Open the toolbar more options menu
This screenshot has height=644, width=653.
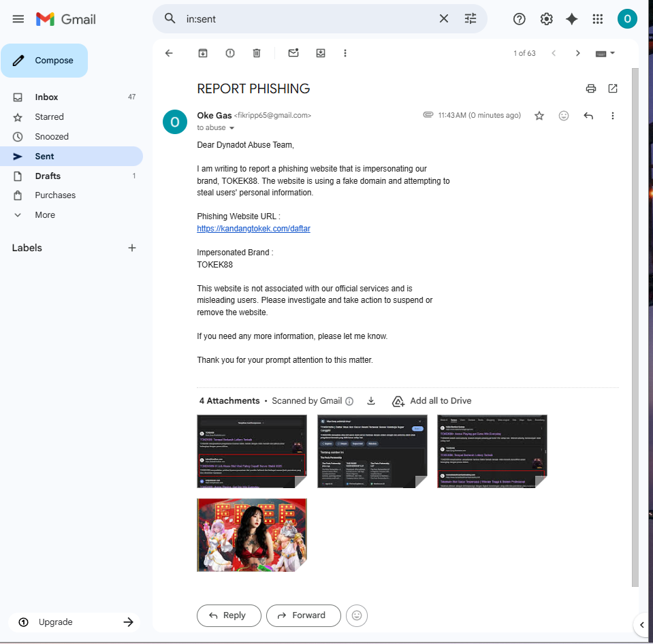tap(345, 53)
